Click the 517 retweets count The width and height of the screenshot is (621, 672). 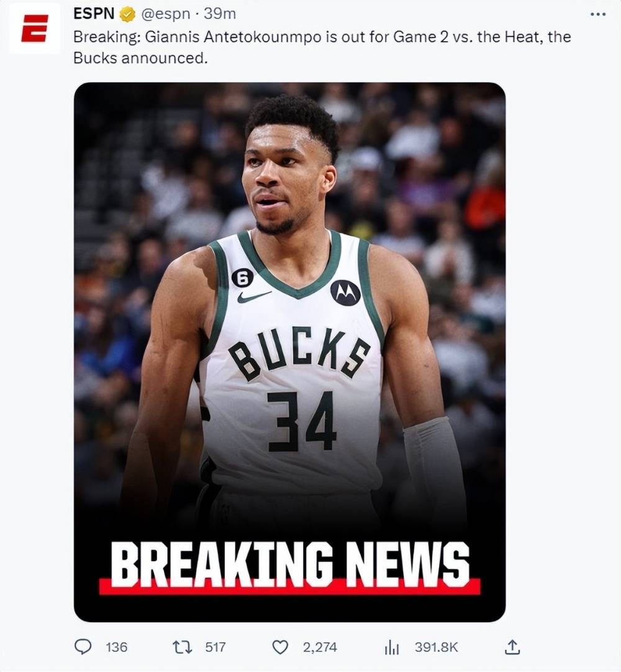[215, 647]
